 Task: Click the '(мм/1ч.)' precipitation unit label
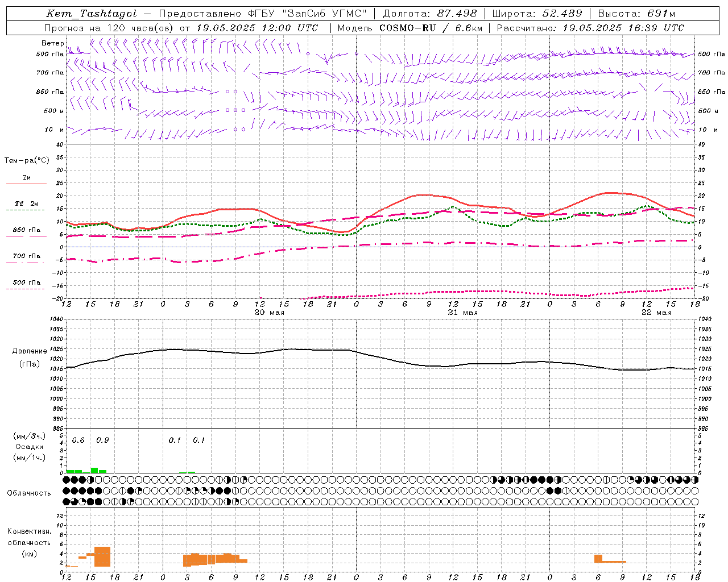point(30,458)
